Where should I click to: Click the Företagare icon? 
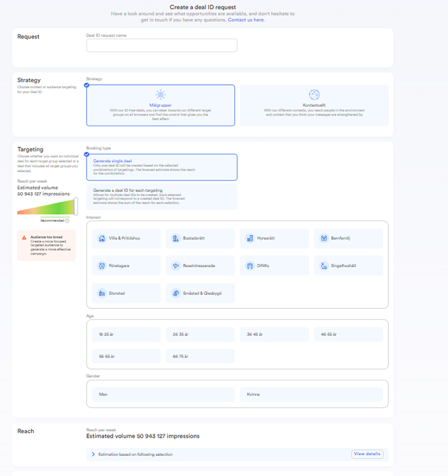[x=102, y=266]
